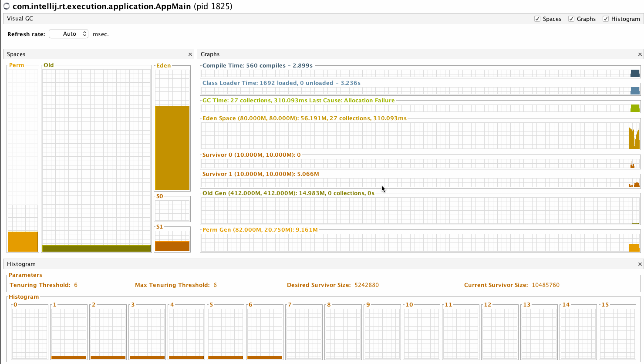
Task: Click the 'Compile Time: 560 compiles' graph title
Action: (258, 66)
